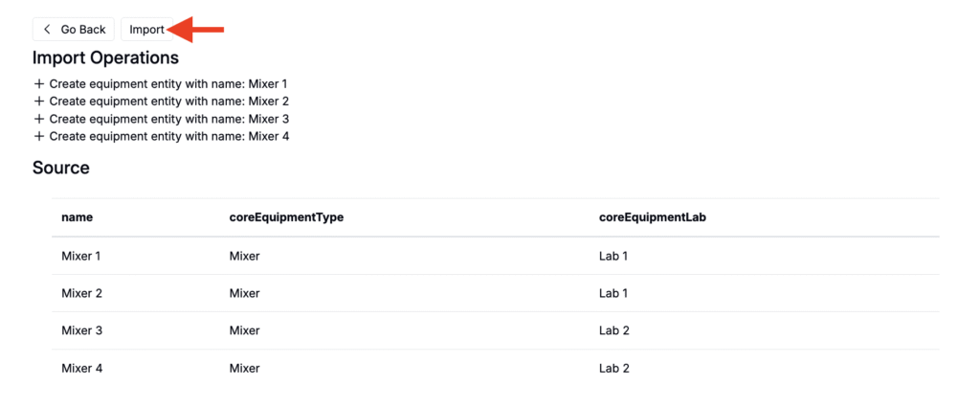Viewport: 980px width, 408px height.
Task: Click plus icon beside Mixer 2 operation
Action: click(39, 102)
